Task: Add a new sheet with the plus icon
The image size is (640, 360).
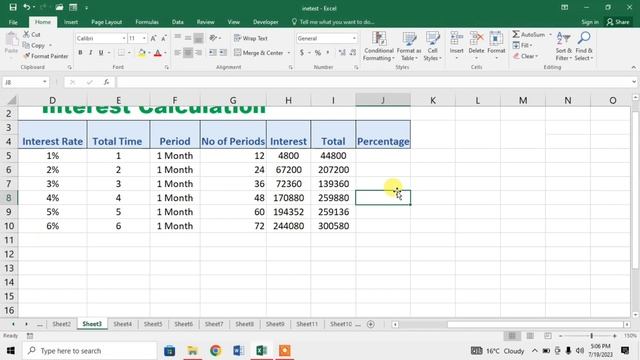Action: [371, 324]
